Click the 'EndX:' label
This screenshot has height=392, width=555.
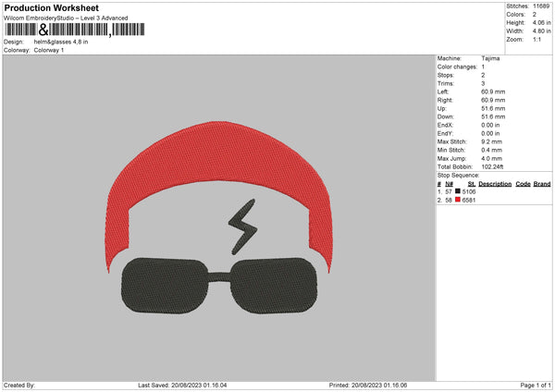(x=445, y=125)
